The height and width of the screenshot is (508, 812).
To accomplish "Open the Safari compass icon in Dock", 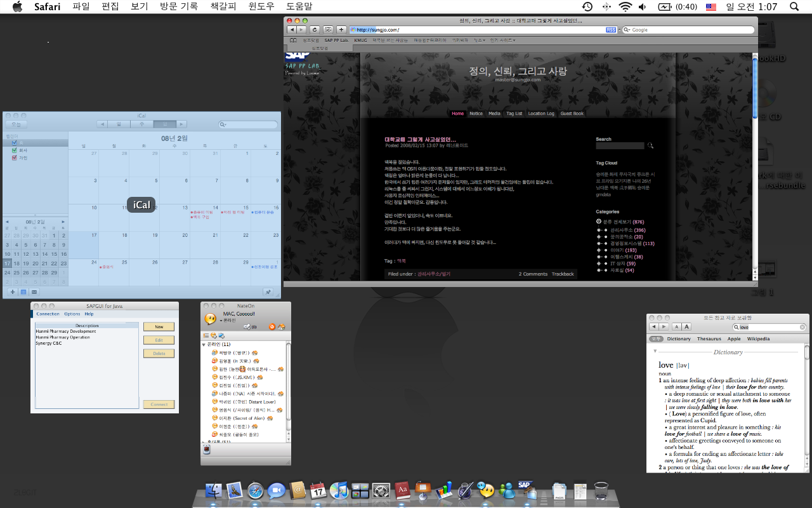I will 256,491.
